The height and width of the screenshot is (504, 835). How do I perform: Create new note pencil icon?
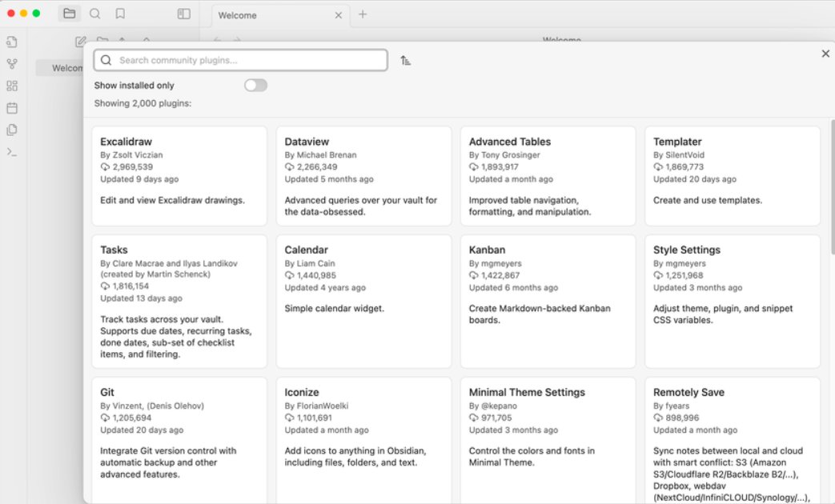[x=80, y=41]
